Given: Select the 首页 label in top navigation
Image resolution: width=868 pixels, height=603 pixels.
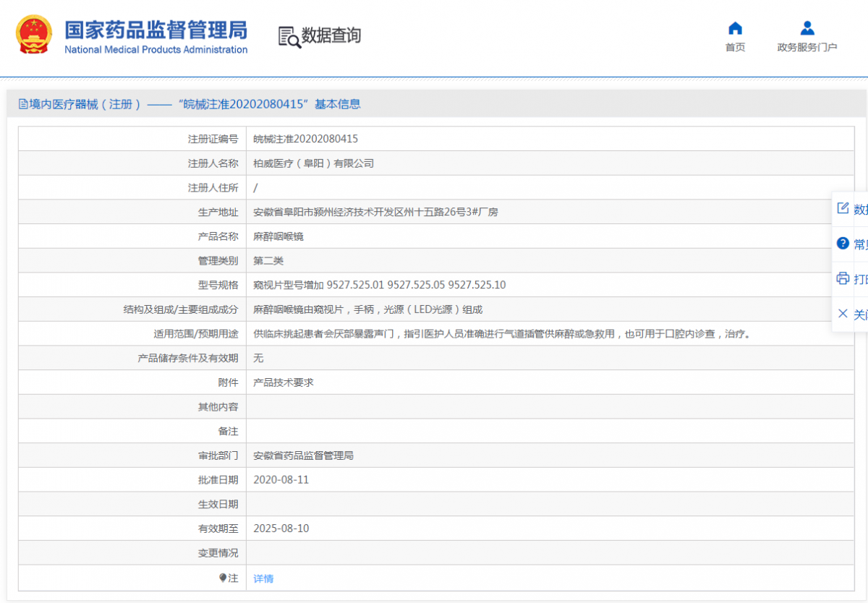Looking at the screenshot, I should (x=735, y=48).
